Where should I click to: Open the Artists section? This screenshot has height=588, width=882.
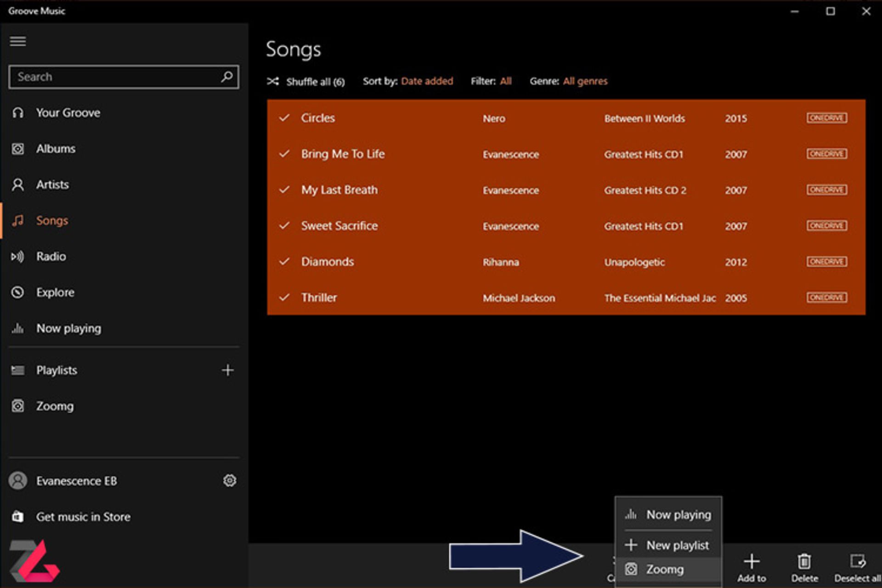[x=52, y=185]
